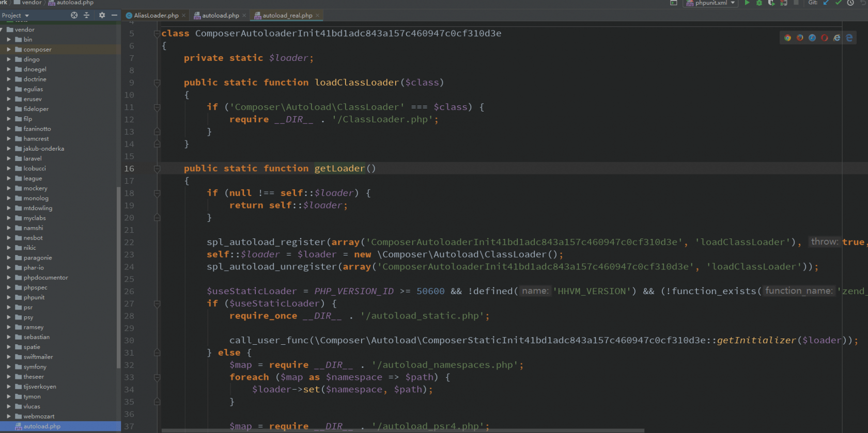Click PHP_VERSION_ID constant on line 26
This screenshot has height=433, width=868.
pyautogui.click(x=354, y=291)
